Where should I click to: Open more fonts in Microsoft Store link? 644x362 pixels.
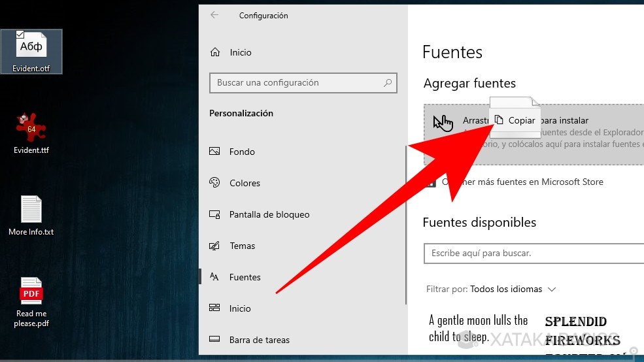[522, 182]
